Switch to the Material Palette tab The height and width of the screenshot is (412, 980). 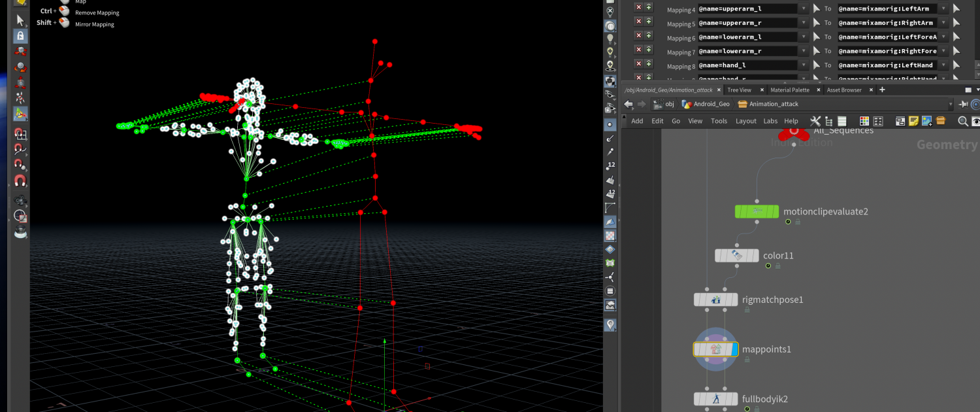790,90
